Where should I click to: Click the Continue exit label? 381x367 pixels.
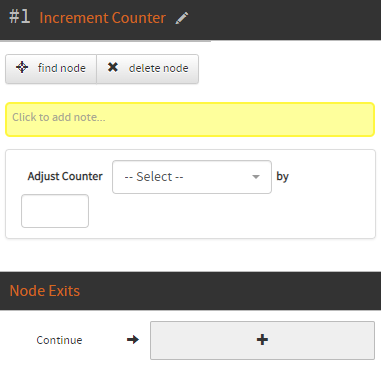pyautogui.click(x=59, y=340)
